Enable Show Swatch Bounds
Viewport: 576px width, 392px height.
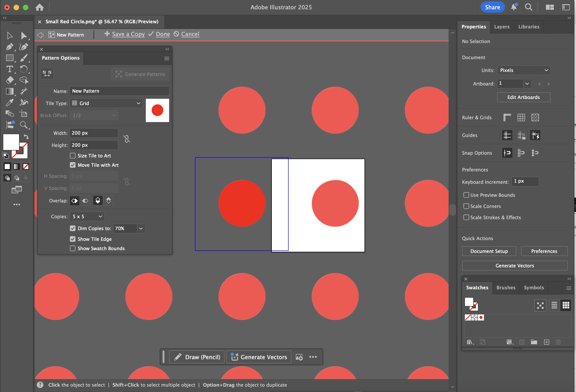click(x=73, y=248)
